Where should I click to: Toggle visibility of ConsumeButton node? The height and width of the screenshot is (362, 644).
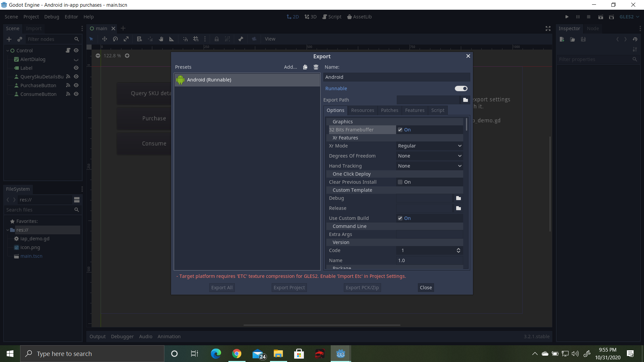pyautogui.click(x=76, y=94)
